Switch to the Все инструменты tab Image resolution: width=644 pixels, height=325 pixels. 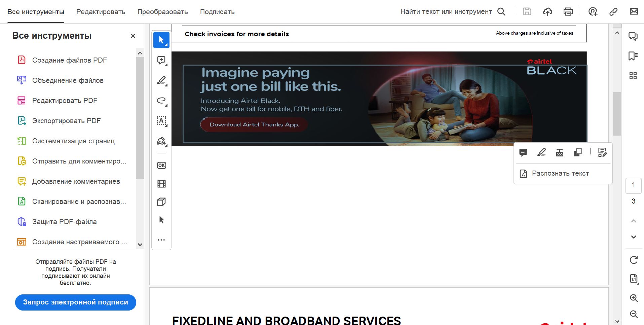36,12
